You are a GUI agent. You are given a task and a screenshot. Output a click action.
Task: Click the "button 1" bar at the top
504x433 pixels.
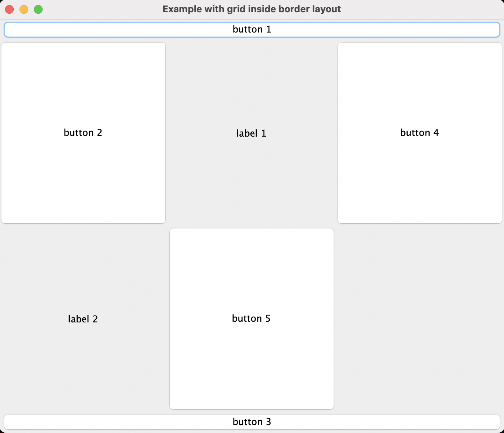pyautogui.click(x=252, y=29)
